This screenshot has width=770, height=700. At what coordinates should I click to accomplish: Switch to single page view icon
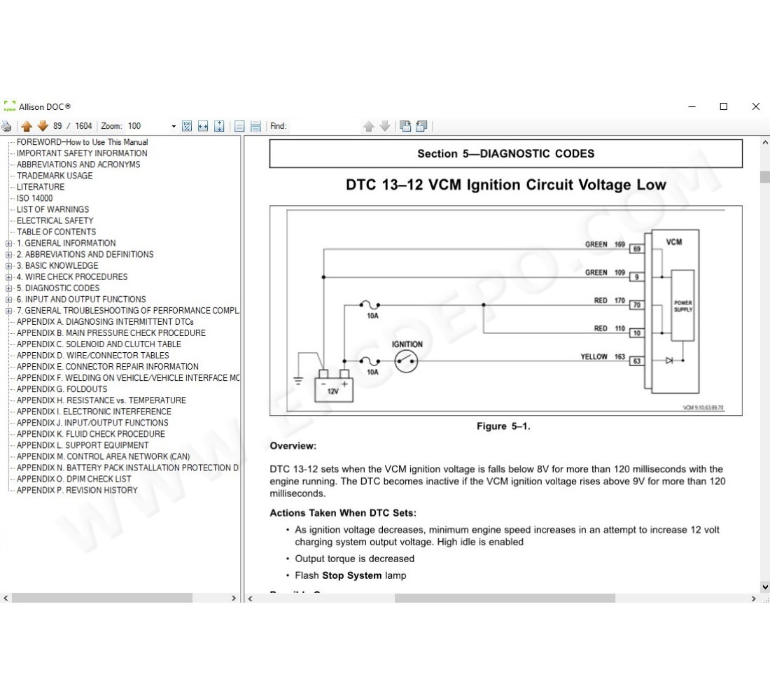pos(239,126)
